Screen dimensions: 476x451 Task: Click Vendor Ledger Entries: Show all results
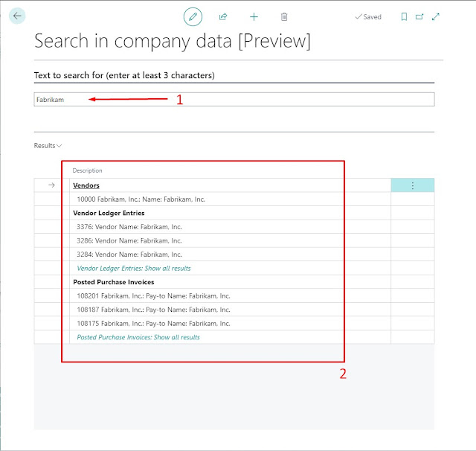(x=134, y=268)
